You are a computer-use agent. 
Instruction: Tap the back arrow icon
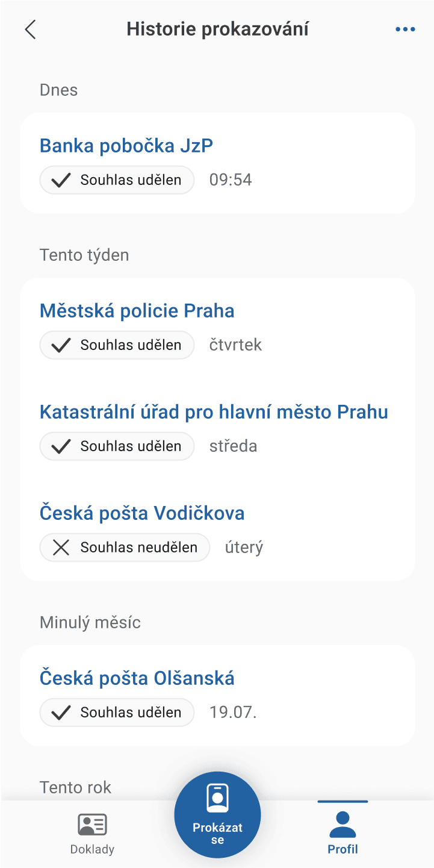[30, 30]
